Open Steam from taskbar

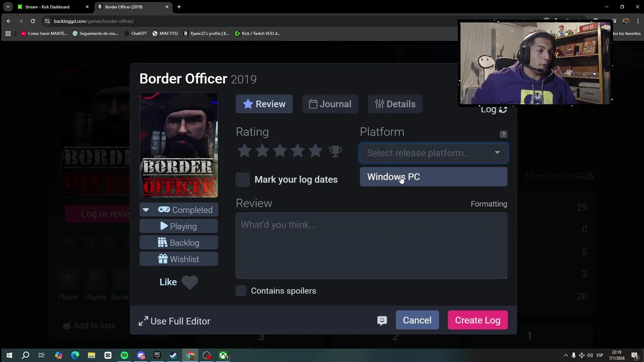click(x=174, y=355)
